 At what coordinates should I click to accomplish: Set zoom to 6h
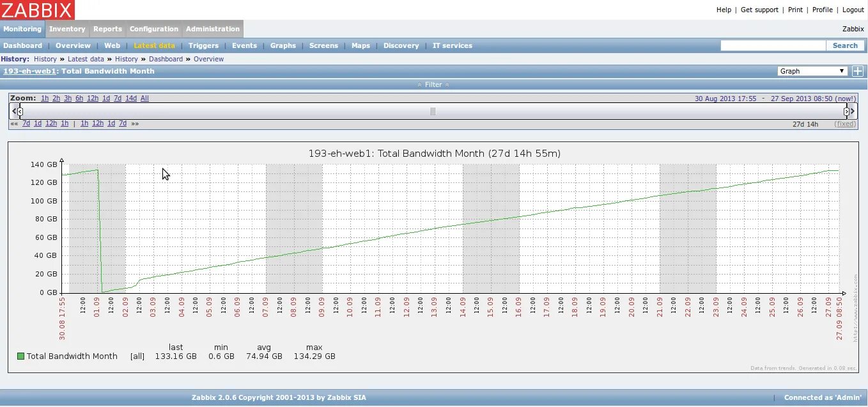point(79,98)
